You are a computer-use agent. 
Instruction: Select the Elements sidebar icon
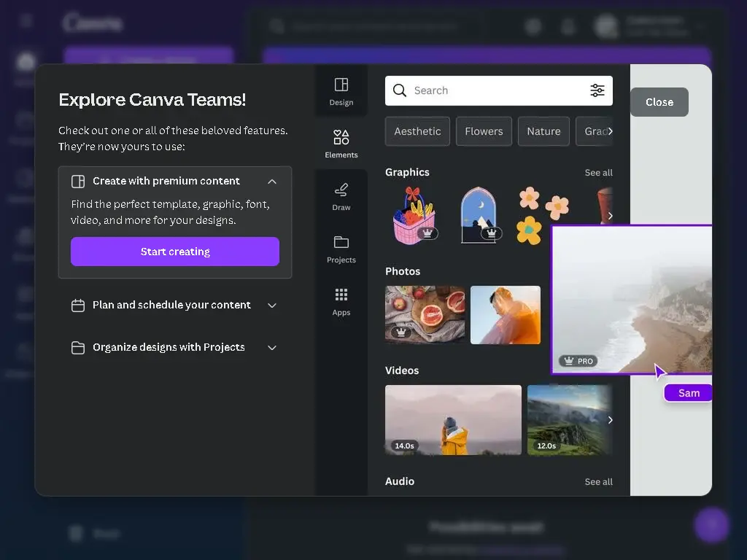click(341, 137)
